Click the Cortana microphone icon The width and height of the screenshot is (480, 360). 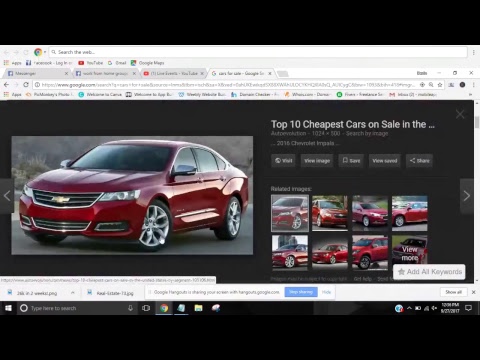(x=130, y=308)
